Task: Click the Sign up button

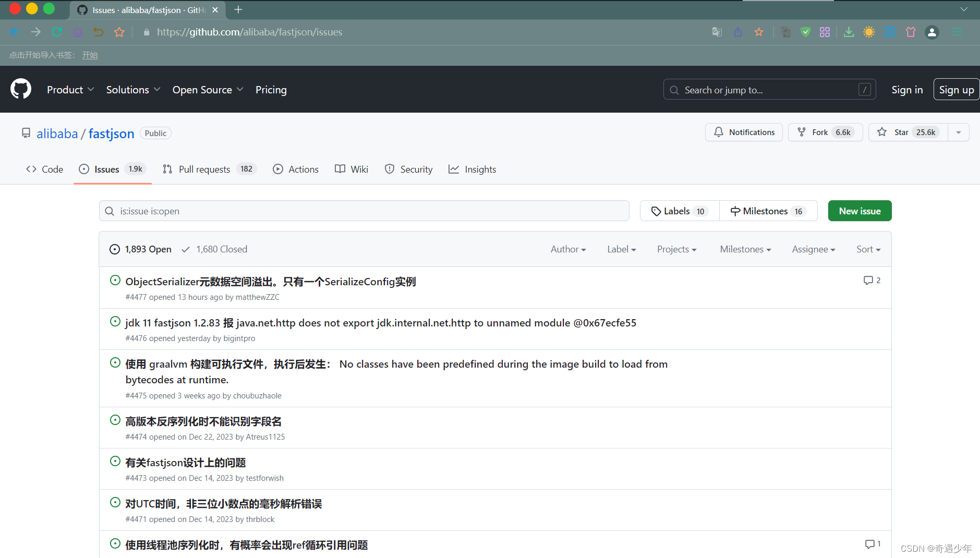Action: [x=956, y=90]
